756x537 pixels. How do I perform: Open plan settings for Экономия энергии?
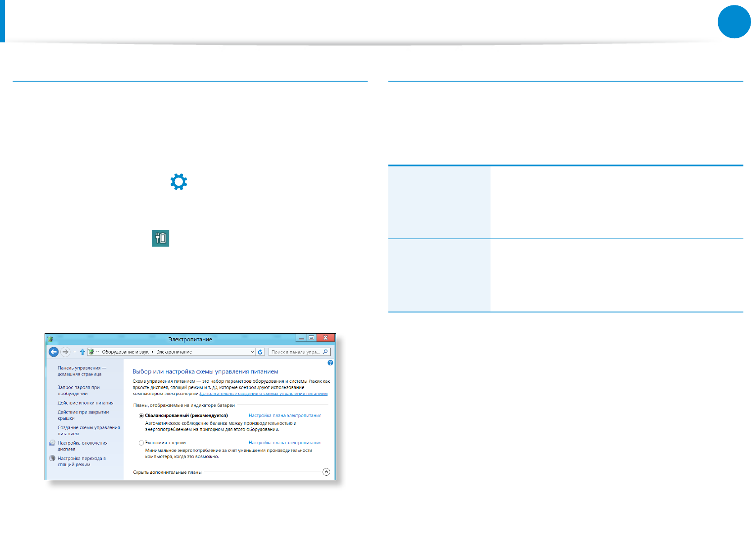pyautogui.click(x=285, y=443)
